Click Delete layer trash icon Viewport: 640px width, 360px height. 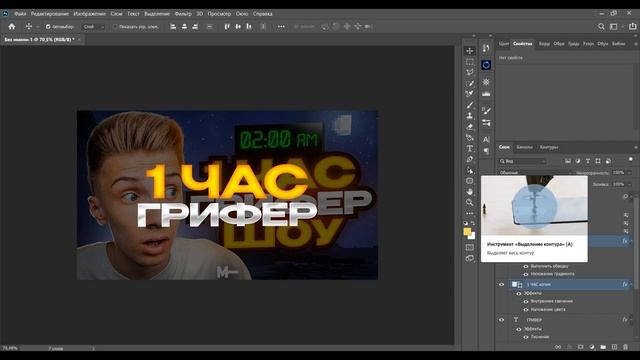tap(625, 347)
